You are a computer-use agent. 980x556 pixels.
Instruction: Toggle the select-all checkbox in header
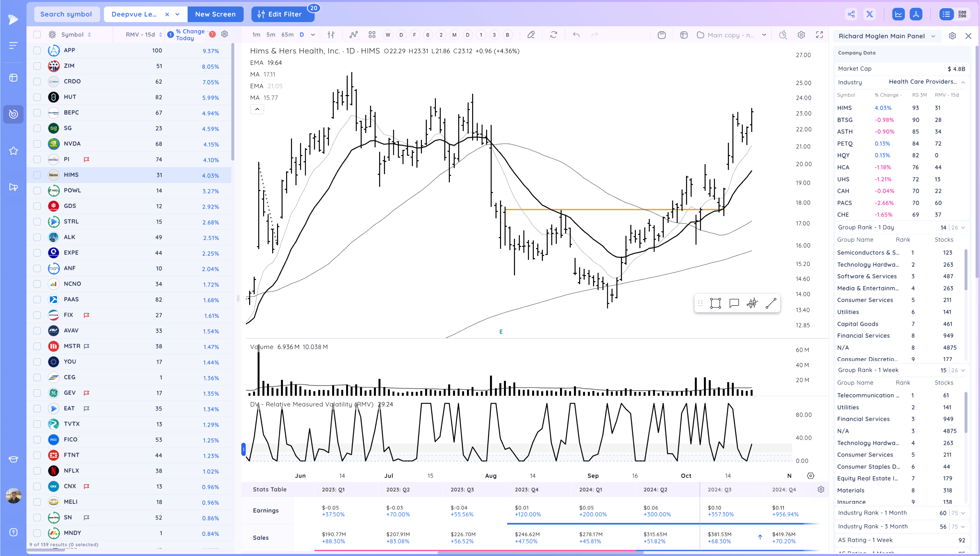click(37, 34)
